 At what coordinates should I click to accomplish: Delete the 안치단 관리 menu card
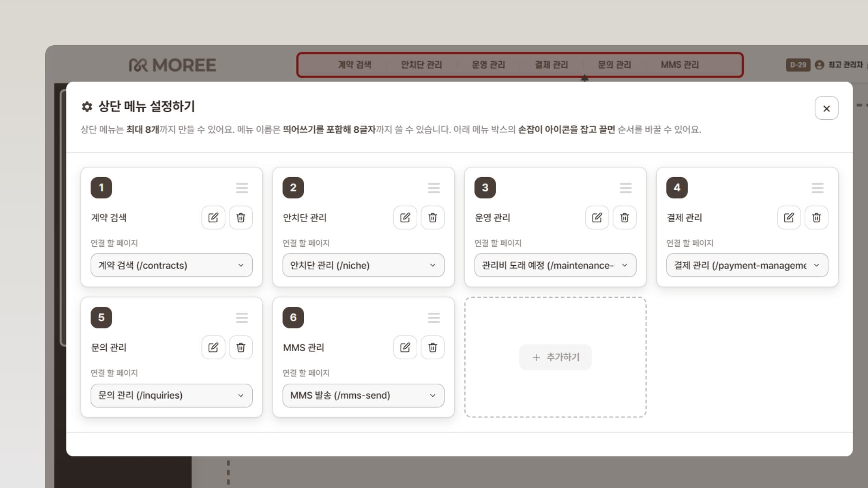(433, 218)
